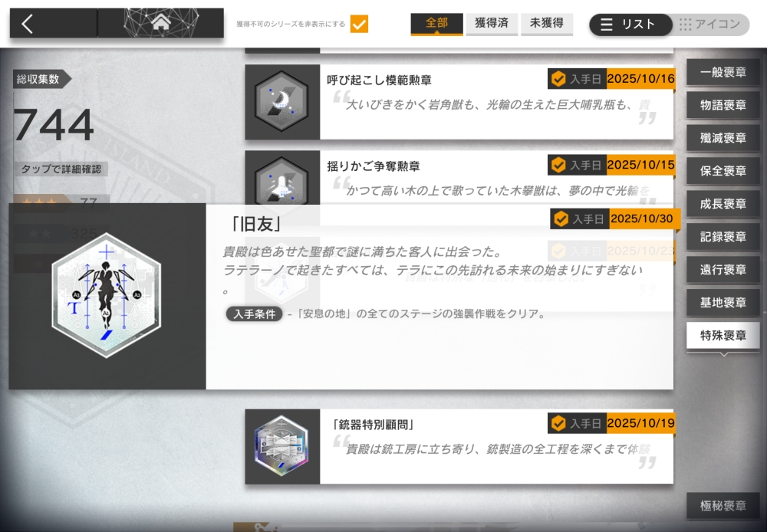Image resolution: width=767 pixels, height=532 pixels.
Task: Open the 極秘褒章 category
Action: (723, 506)
